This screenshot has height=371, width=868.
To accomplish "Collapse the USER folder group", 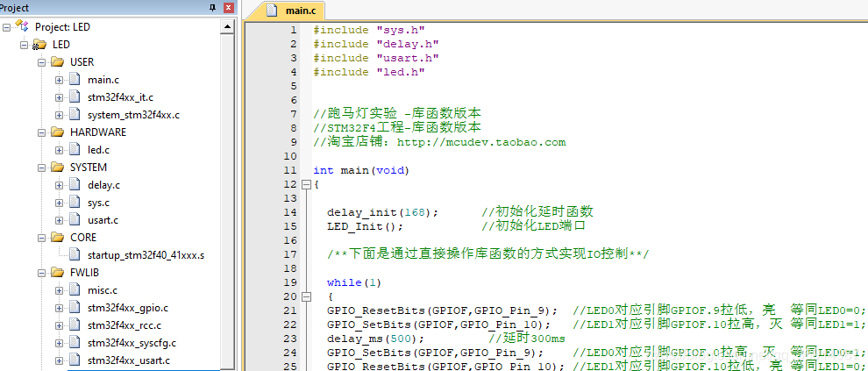I will coord(41,62).
